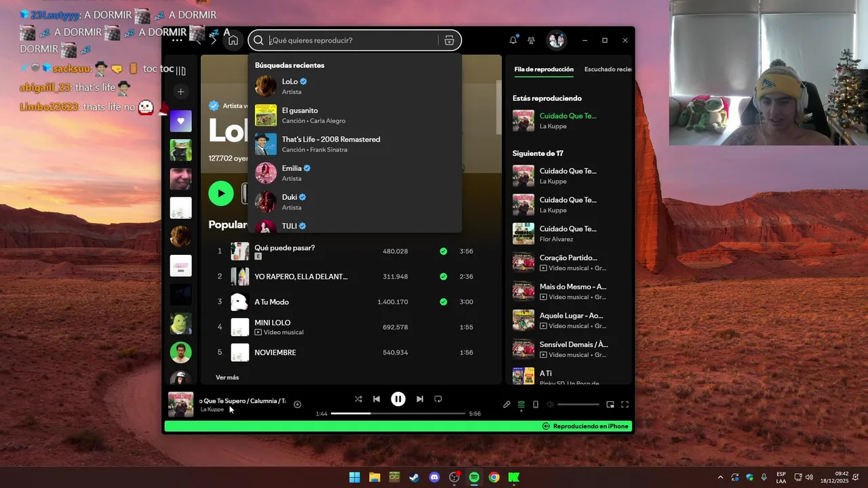
Task: Click the 'Ver más' link
Action: click(x=227, y=378)
